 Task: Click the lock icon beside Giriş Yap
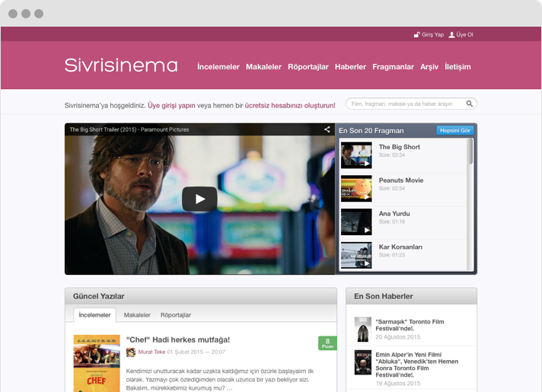tap(416, 35)
